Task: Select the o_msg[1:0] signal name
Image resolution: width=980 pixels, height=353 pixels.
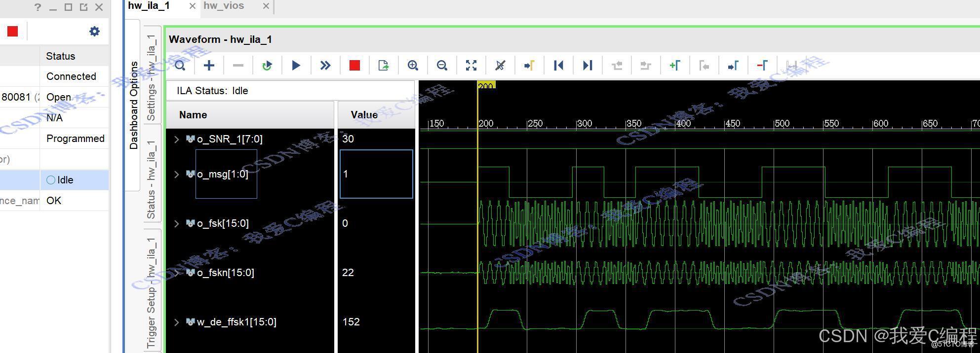Action: (222, 174)
